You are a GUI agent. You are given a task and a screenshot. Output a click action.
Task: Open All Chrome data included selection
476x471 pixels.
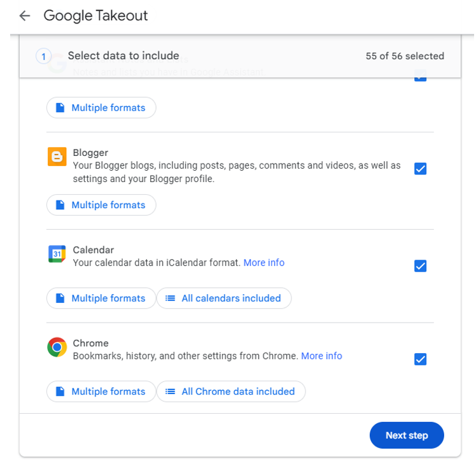tap(231, 391)
